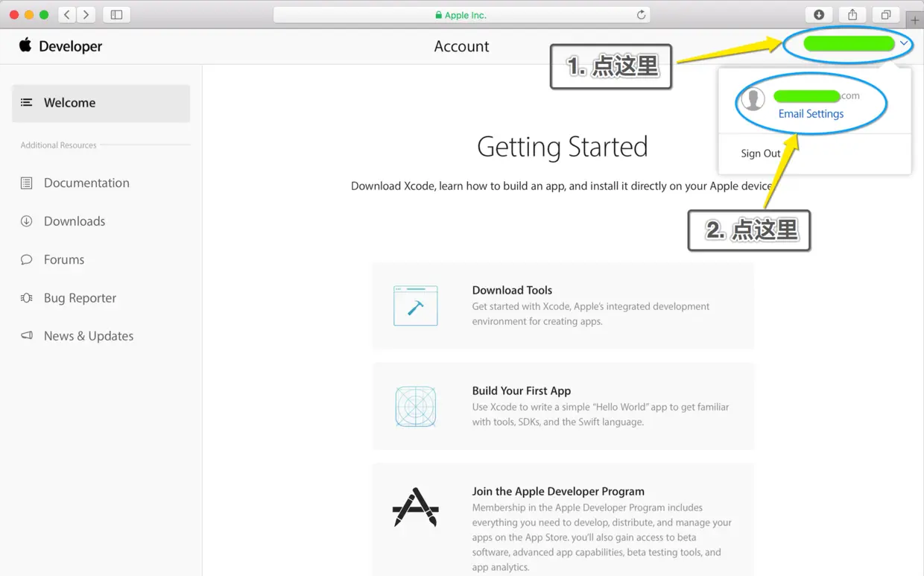Add a new tab with the plus button
Image resolution: width=924 pixels, height=576 pixels.
pyautogui.click(x=915, y=21)
